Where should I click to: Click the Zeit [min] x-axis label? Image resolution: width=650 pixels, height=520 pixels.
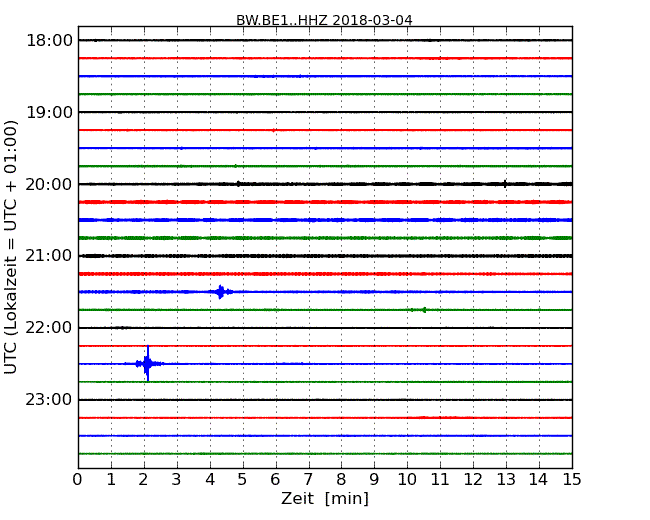(x=325, y=498)
